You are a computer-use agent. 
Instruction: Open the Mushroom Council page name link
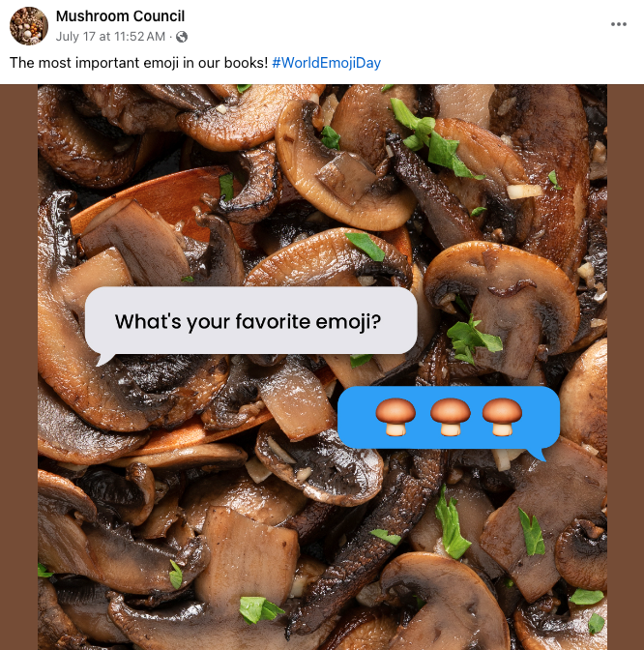pyautogui.click(x=120, y=16)
